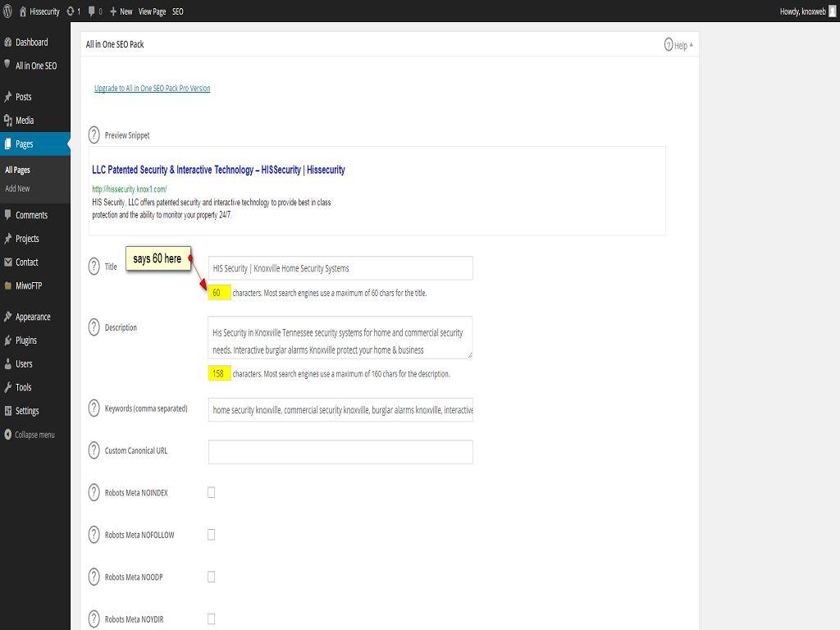Enable the Robots Meta NOYDIR checkbox
This screenshot has width=840, height=630.
coord(211,619)
